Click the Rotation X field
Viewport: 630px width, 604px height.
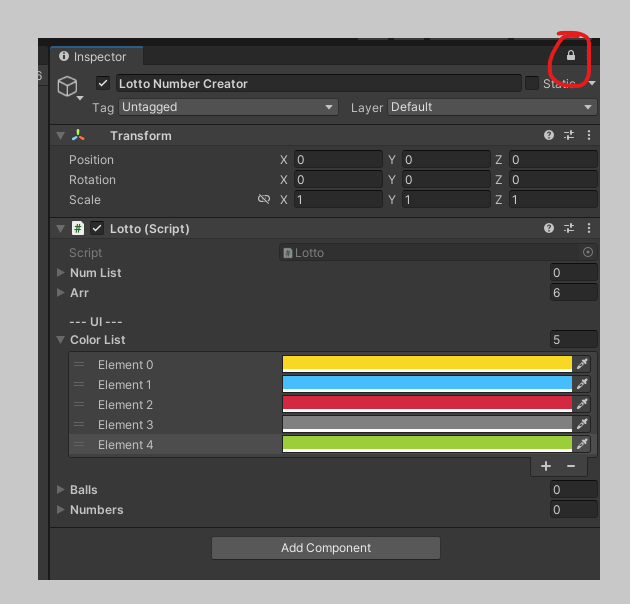(338, 180)
